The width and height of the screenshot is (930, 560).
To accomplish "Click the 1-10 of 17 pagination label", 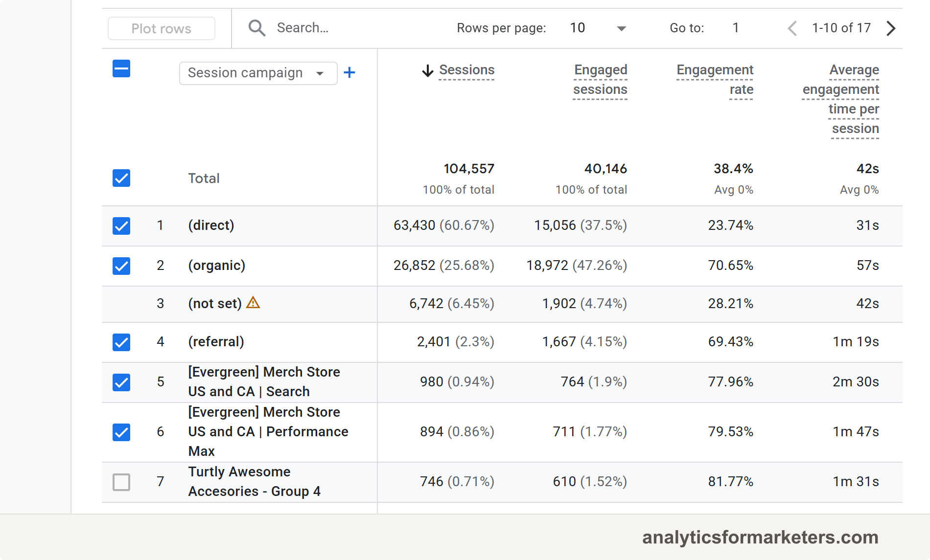I will click(x=841, y=28).
